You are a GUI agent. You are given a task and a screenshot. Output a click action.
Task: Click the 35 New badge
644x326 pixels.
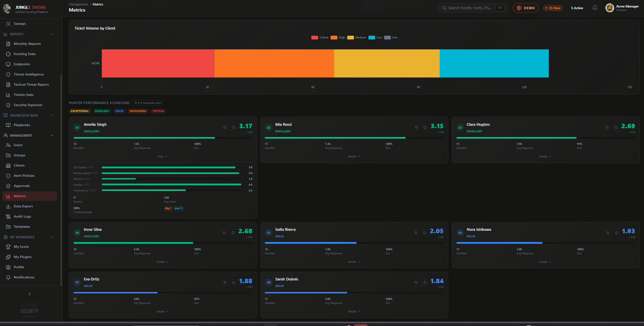click(553, 8)
